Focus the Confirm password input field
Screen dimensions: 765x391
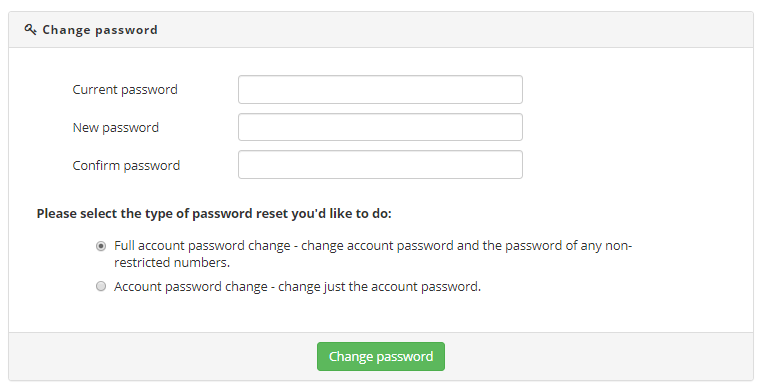(x=380, y=165)
